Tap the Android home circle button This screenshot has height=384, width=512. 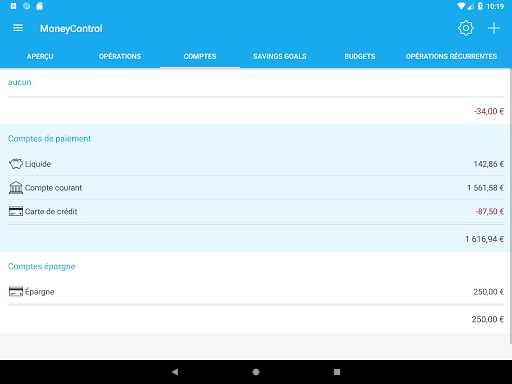[256, 372]
